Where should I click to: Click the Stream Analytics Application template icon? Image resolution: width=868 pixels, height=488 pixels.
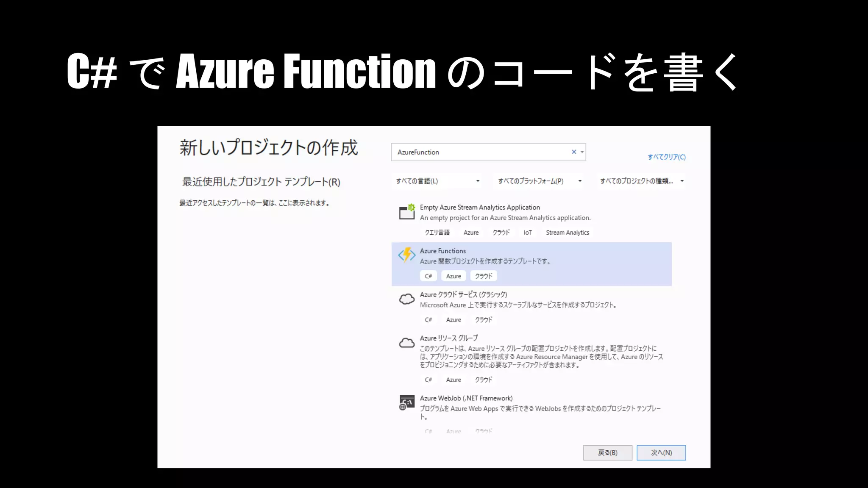407,211
